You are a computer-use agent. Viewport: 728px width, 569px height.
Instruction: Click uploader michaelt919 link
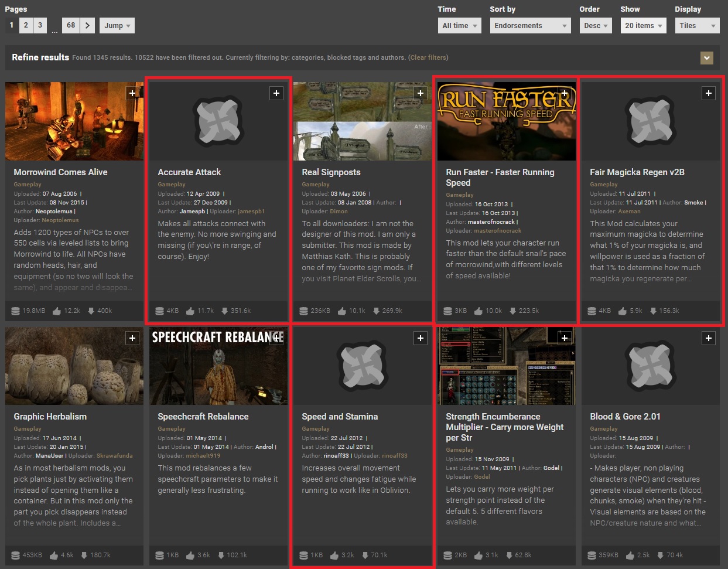click(203, 456)
